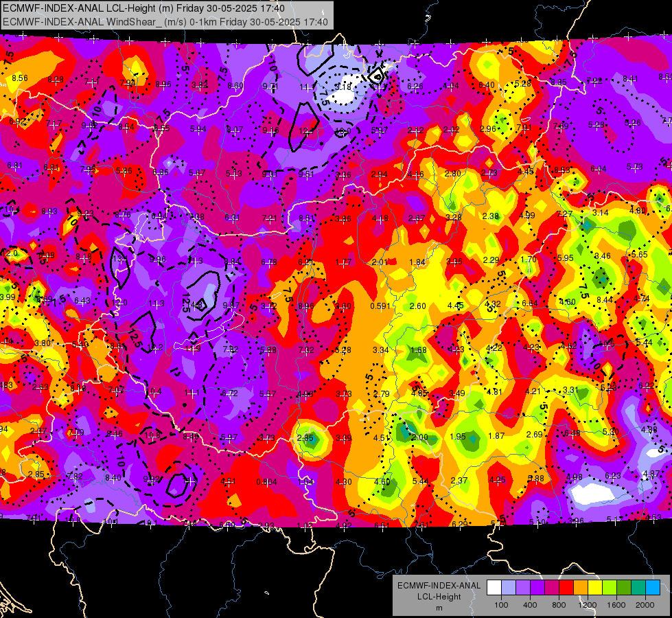The image size is (672, 618).
Task: Select the white legend swatch below 100 m
Action: (x=494, y=588)
